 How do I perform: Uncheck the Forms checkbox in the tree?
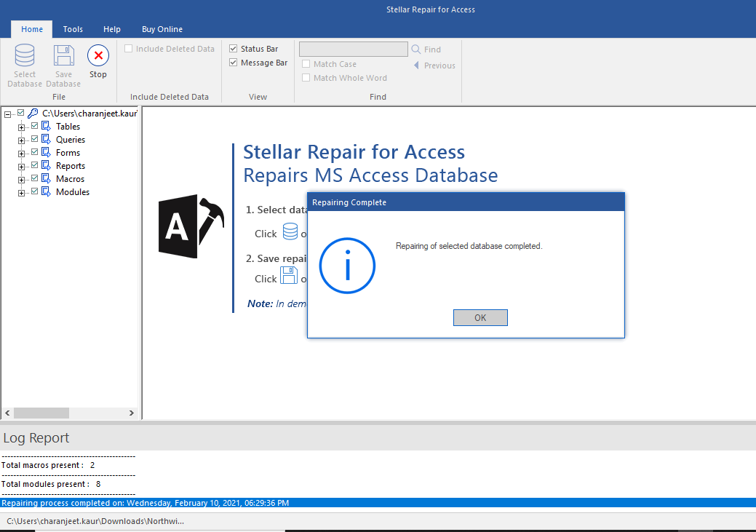click(35, 152)
